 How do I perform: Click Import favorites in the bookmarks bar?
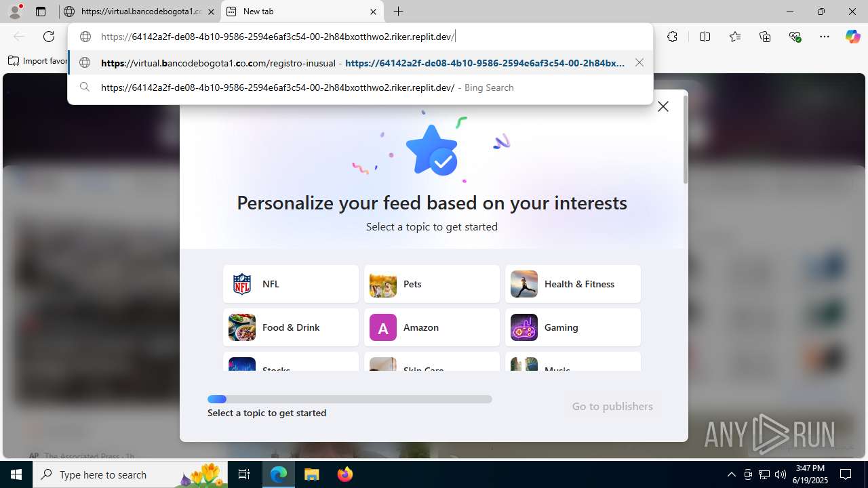(38, 61)
